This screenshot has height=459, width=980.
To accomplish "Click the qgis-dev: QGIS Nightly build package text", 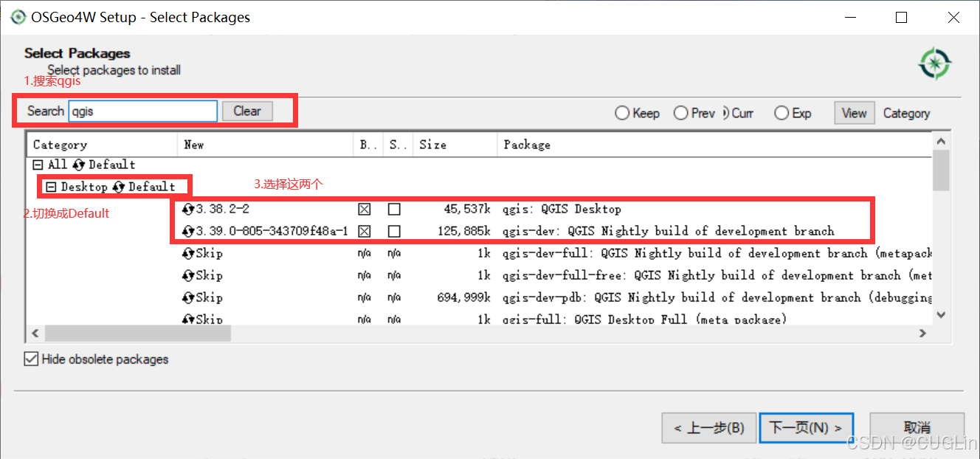I will pos(669,232).
